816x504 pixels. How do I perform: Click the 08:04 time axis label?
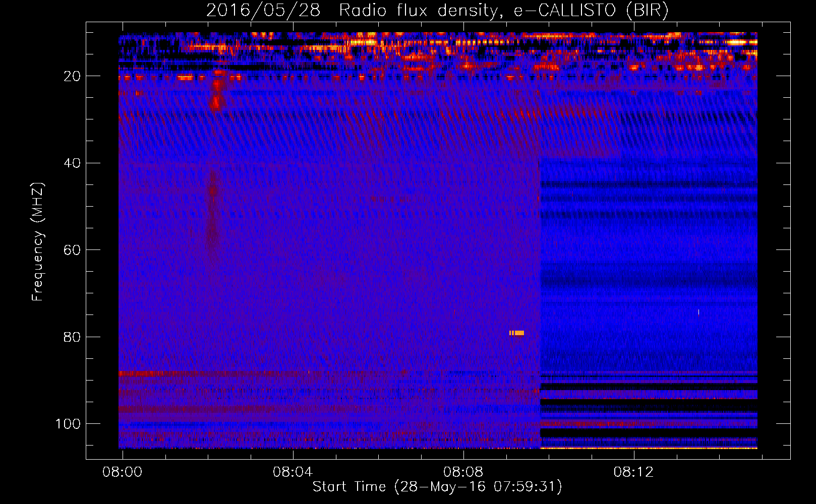(293, 472)
